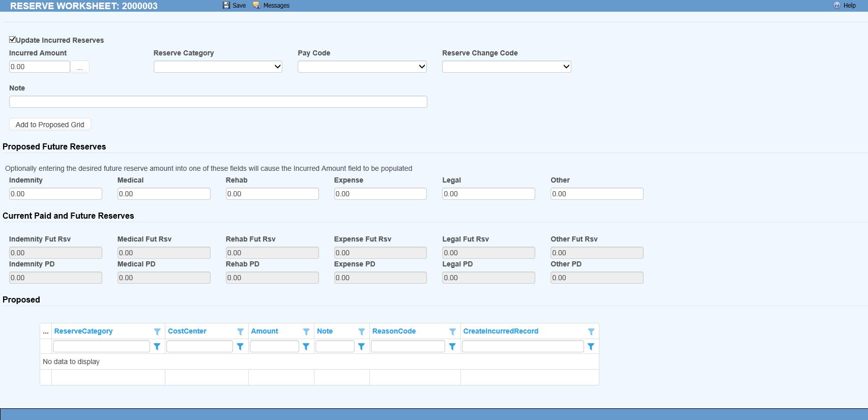Click the CostCenter filter text box
The image size is (868, 420).
(x=199, y=346)
